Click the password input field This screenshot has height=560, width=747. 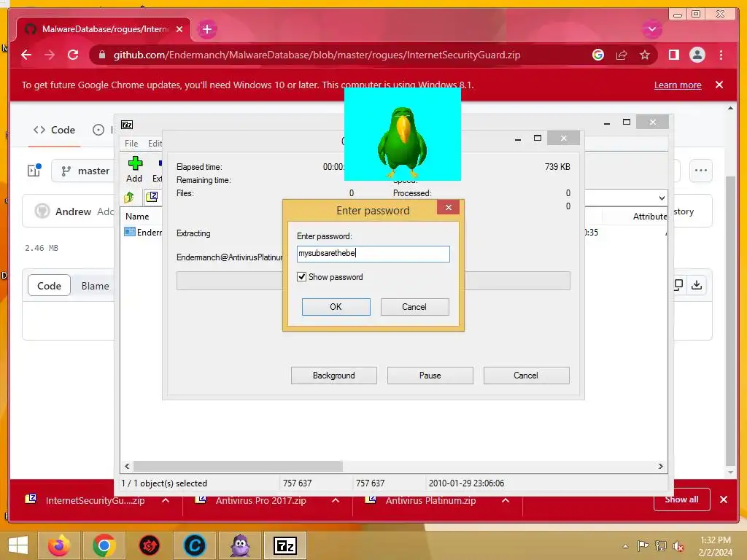point(373,253)
